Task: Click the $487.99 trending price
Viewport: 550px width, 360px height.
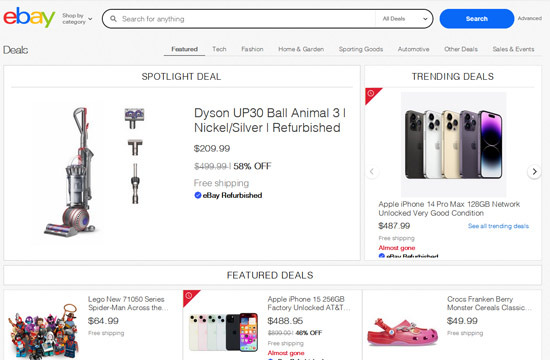Action: 394,226
